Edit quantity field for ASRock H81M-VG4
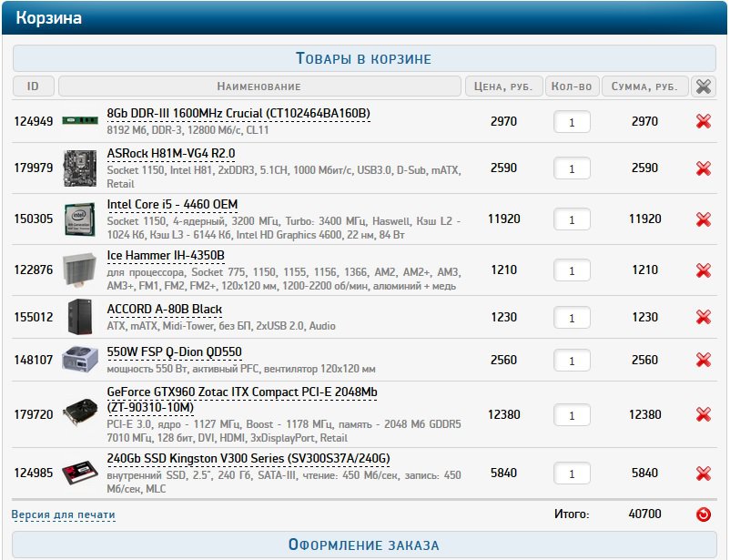The height and width of the screenshot is (560, 730). pyautogui.click(x=572, y=168)
